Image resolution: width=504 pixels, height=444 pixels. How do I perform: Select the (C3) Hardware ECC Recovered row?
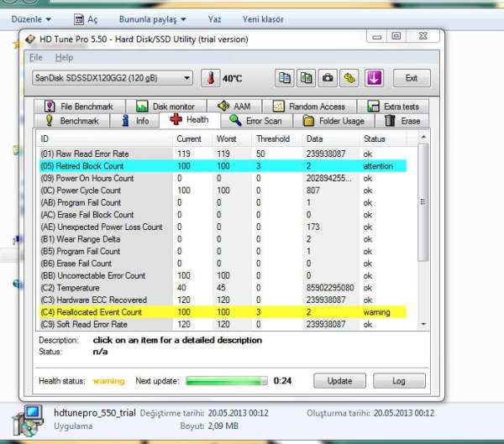(x=222, y=300)
